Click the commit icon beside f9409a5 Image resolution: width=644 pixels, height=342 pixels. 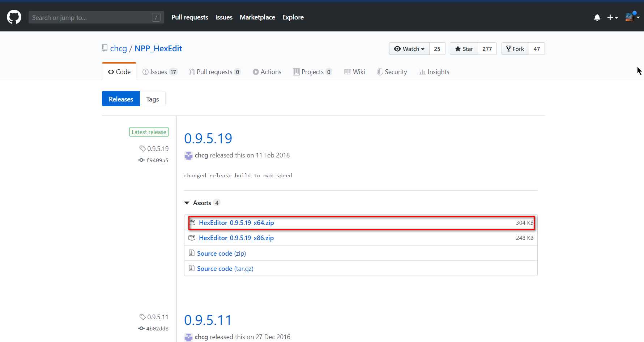point(141,160)
